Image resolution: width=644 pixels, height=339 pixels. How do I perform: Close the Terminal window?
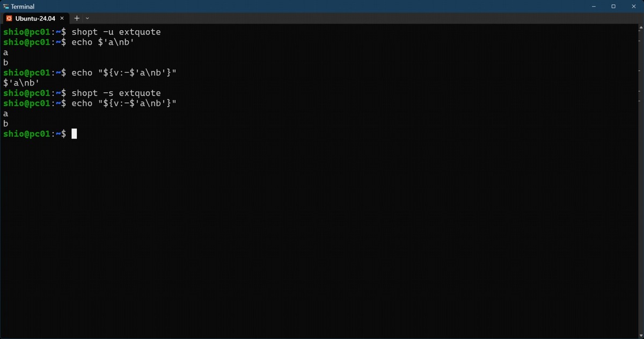pos(633,6)
